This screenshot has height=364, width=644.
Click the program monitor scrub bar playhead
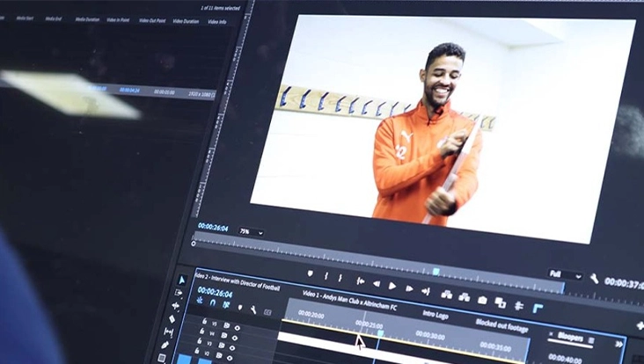tap(436, 272)
